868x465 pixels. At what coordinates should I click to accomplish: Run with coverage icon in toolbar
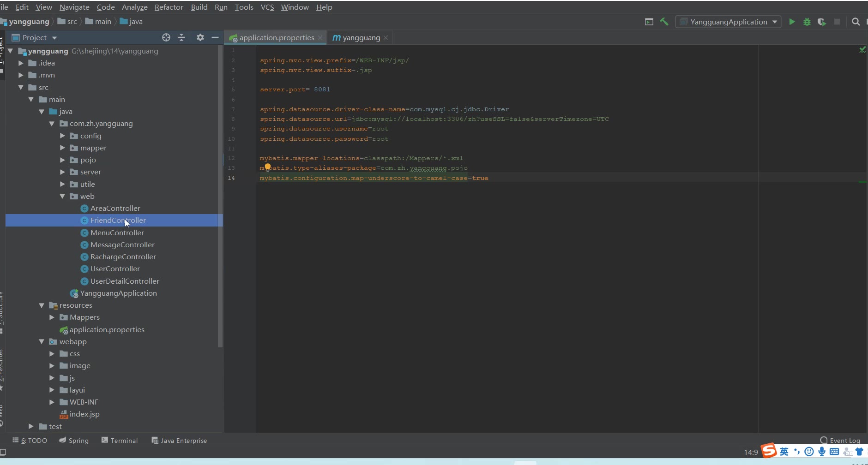pos(822,22)
